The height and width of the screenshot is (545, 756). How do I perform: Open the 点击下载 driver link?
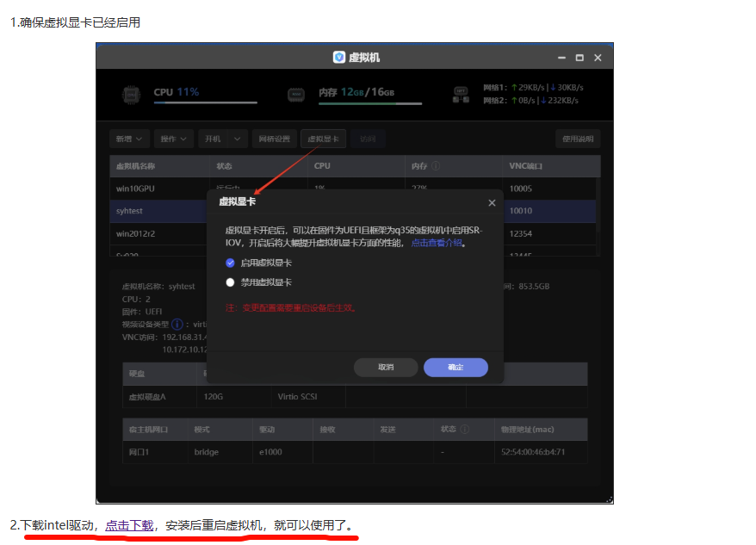tap(129, 525)
